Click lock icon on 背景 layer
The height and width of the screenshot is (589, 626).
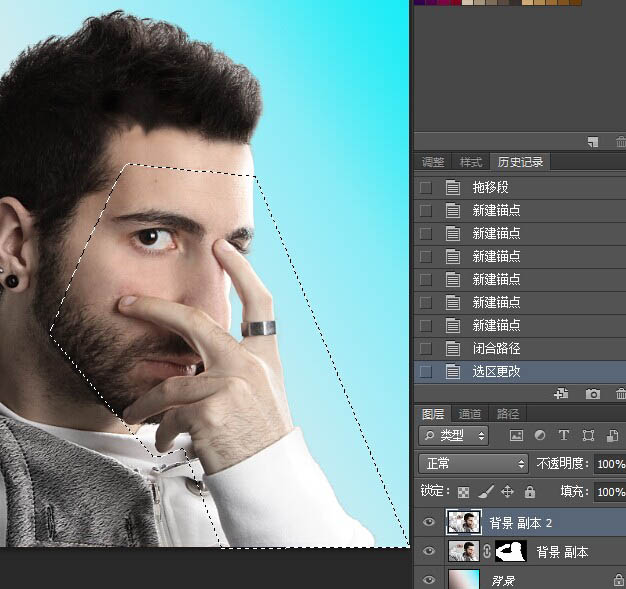[x=618, y=580]
